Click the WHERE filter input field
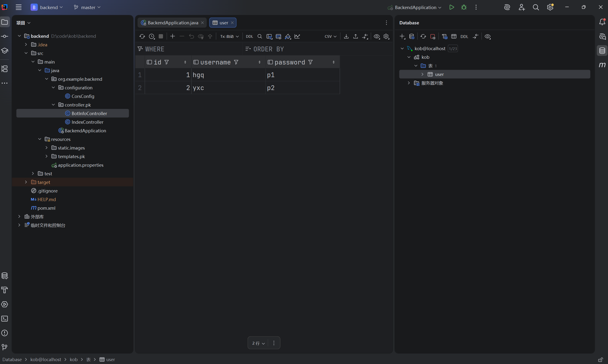The image size is (608, 364). [191, 49]
